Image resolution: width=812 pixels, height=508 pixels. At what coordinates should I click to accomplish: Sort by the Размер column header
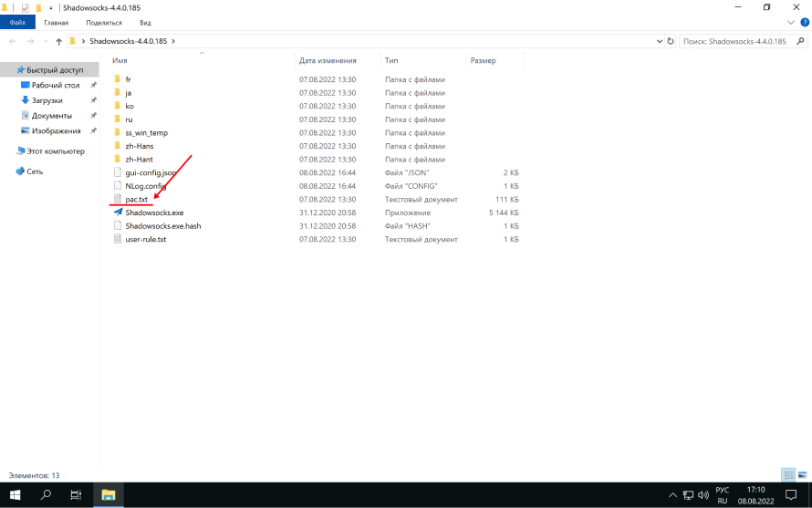point(484,60)
